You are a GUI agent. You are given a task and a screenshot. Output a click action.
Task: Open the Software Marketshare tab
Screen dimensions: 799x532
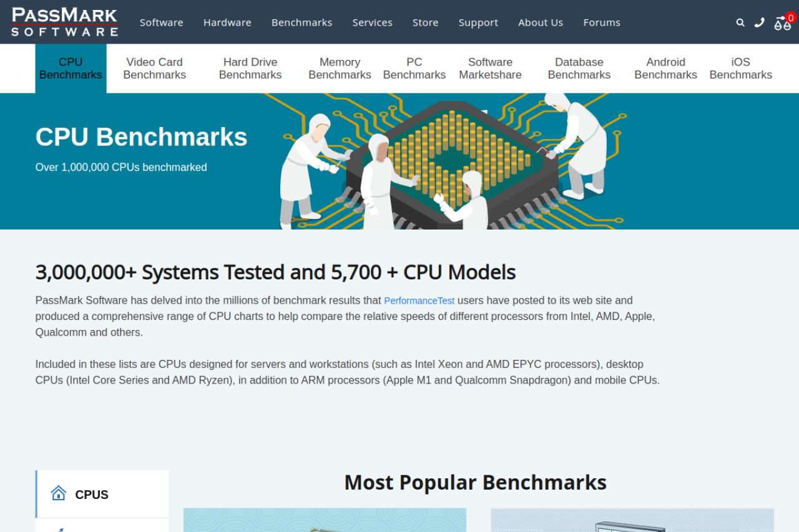pyautogui.click(x=491, y=69)
